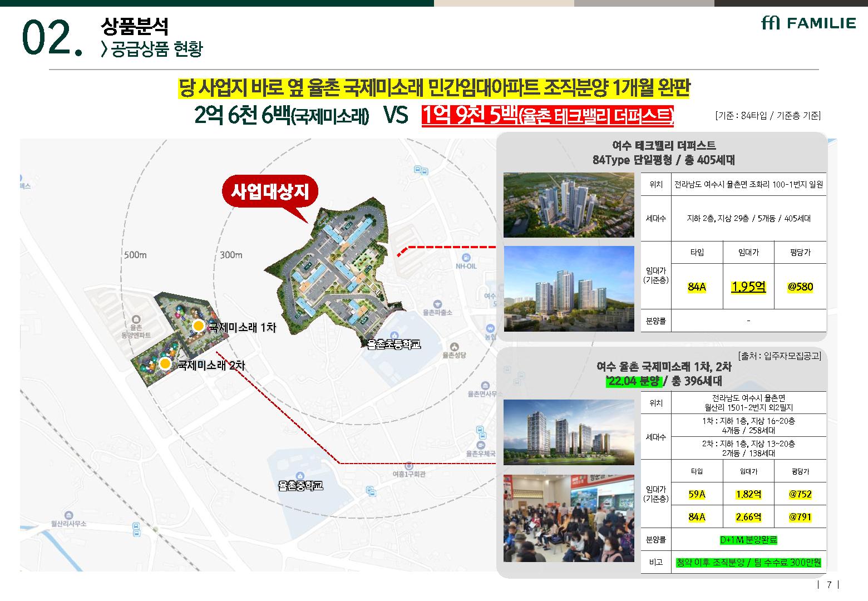Click the @752 price cell
Screen dimensions: 868x601
click(x=800, y=494)
